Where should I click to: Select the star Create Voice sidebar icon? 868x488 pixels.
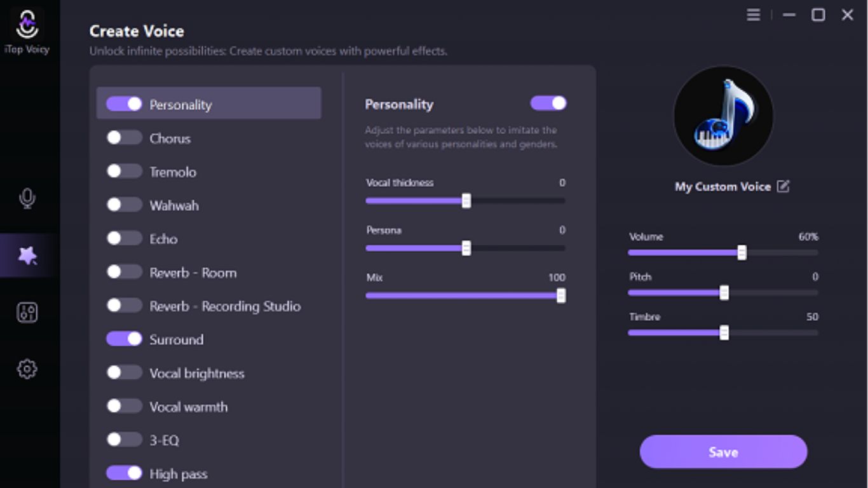(x=27, y=255)
